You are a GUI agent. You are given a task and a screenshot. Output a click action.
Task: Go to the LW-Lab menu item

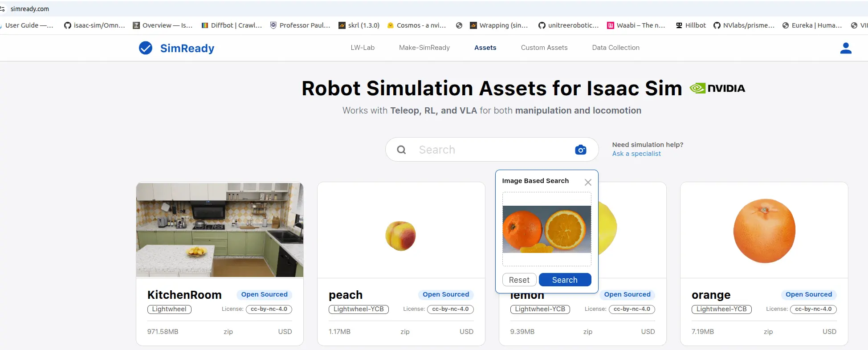click(x=363, y=48)
